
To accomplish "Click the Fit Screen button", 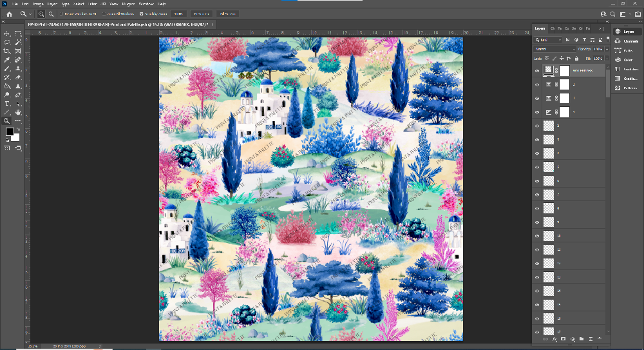I will click(x=201, y=14).
